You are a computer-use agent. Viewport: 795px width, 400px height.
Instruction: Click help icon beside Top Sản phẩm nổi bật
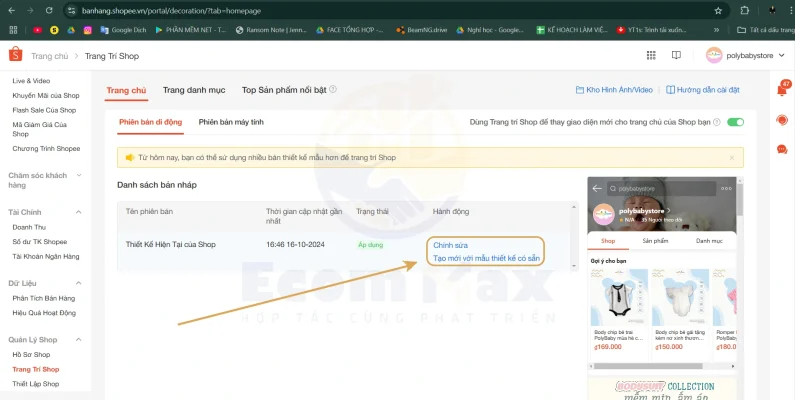(x=333, y=89)
